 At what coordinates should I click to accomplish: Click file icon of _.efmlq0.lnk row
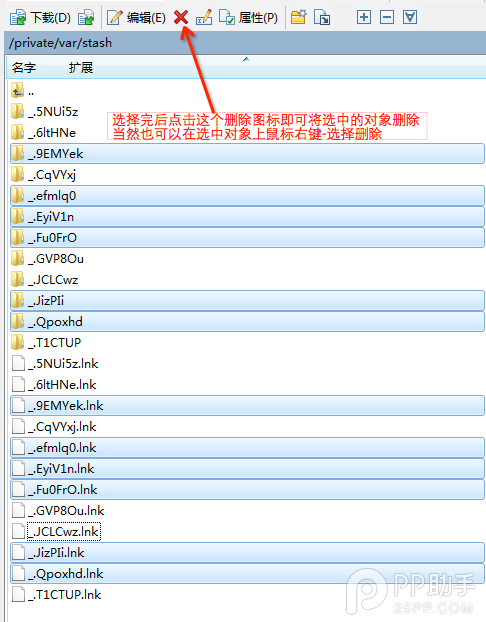[x=18, y=447]
